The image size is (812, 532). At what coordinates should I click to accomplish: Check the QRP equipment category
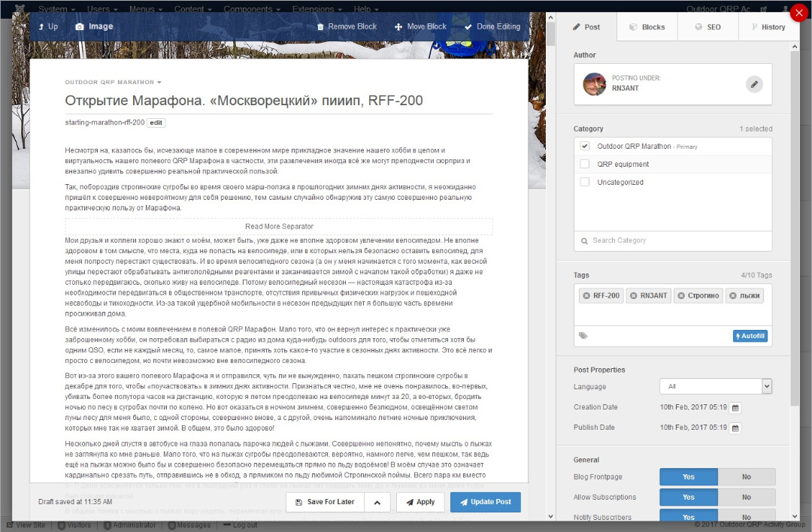585,164
